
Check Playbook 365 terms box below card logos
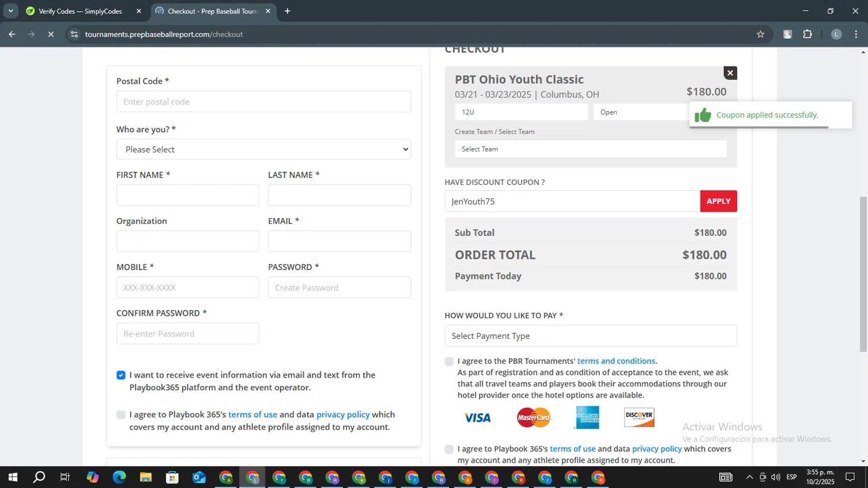[x=449, y=449]
